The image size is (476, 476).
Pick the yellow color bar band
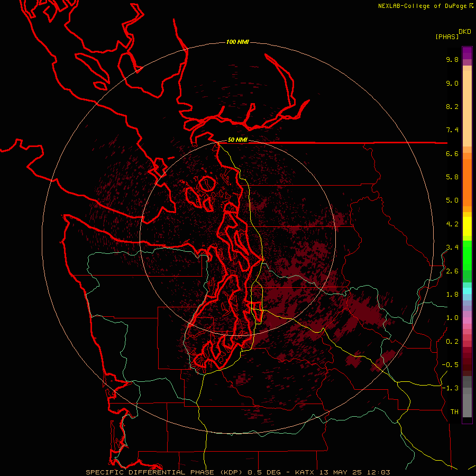point(467,226)
